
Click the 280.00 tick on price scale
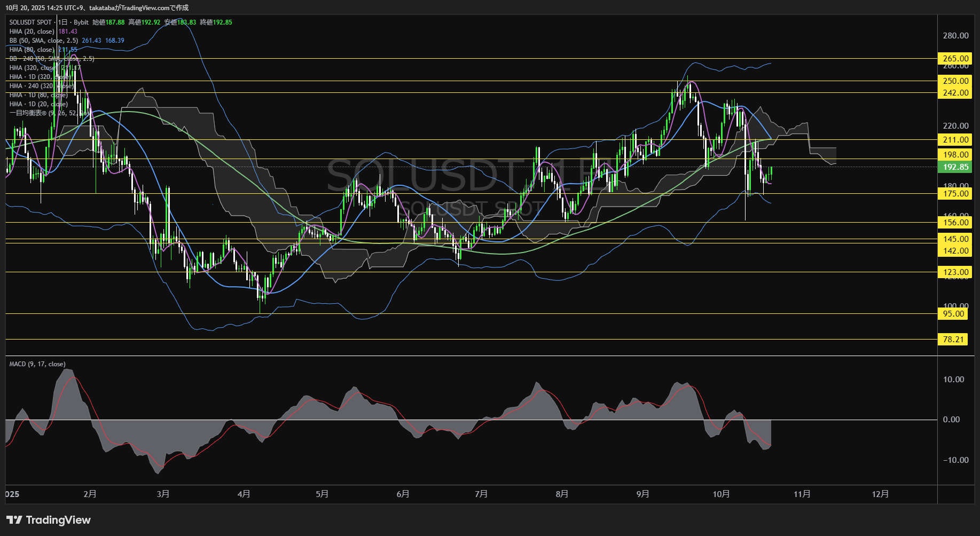coord(955,36)
